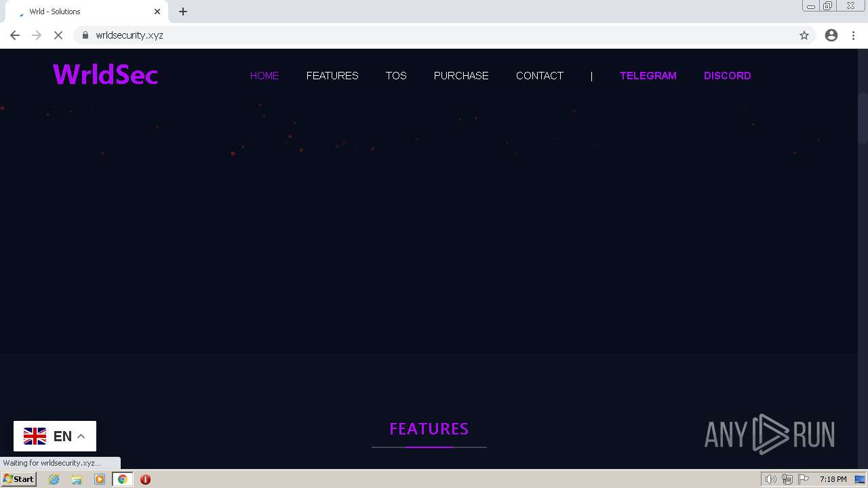868x488 pixels.
Task: Open the Windows Start menu
Action: click(x=18, y=479)
